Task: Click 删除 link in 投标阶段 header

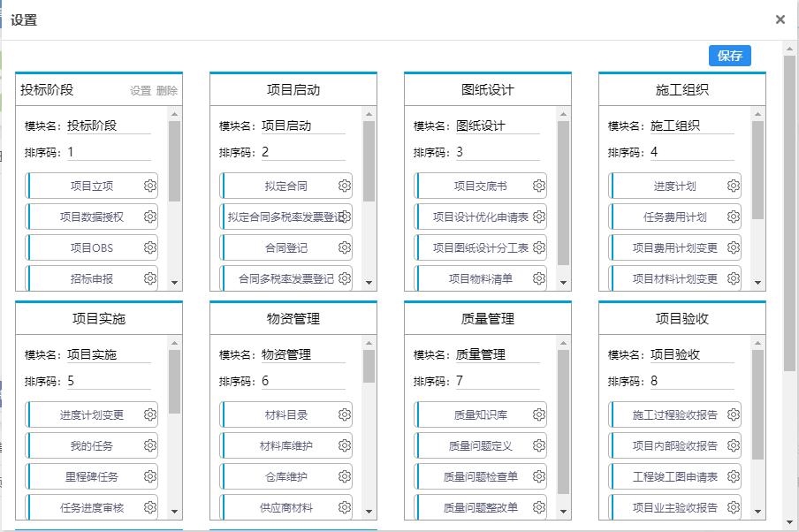Action: (x=167, y=90)
